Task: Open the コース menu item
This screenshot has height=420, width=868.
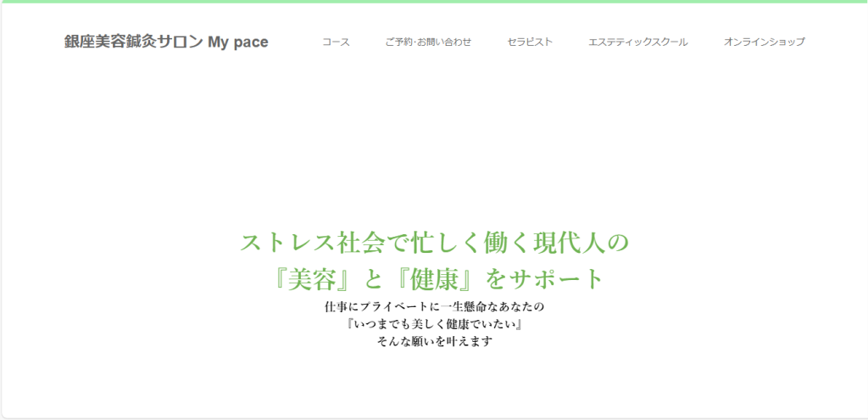Action: point(336,42)
